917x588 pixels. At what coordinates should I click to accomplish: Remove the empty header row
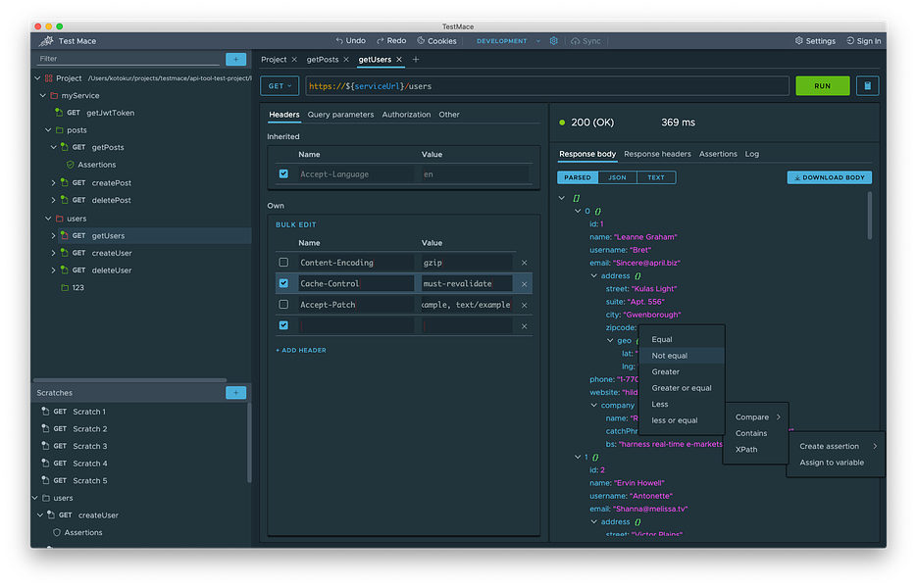click(524, 326)
